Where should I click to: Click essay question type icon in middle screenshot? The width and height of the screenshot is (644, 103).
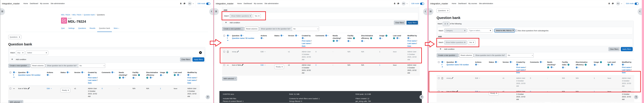click(x=228, y=52)
